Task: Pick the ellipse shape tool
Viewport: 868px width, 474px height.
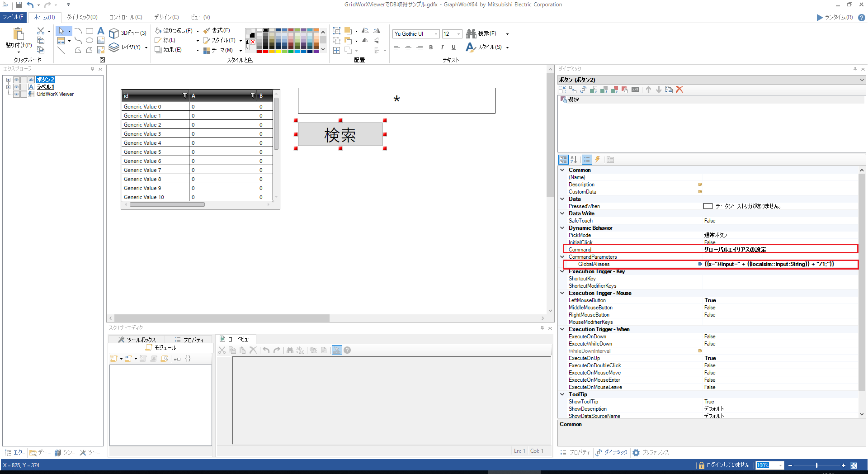Action: tap(90, 40)
